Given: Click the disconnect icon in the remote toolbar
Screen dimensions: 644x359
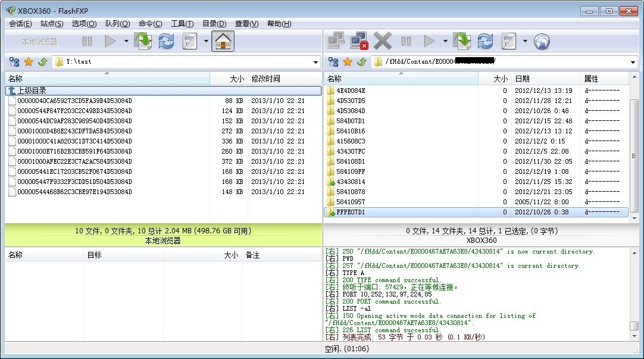Looking at the screenshot, I should coord(359,41).
